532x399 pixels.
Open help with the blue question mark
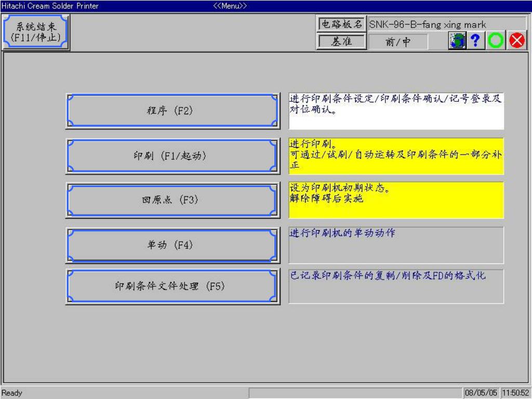click(475, 41)
